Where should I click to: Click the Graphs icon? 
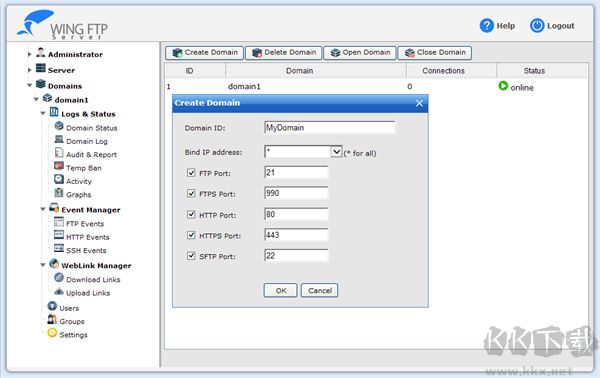click(59, 192)
